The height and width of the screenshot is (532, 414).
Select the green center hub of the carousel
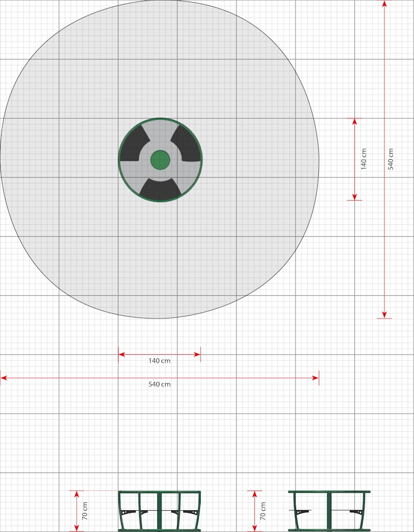[159, 159]
